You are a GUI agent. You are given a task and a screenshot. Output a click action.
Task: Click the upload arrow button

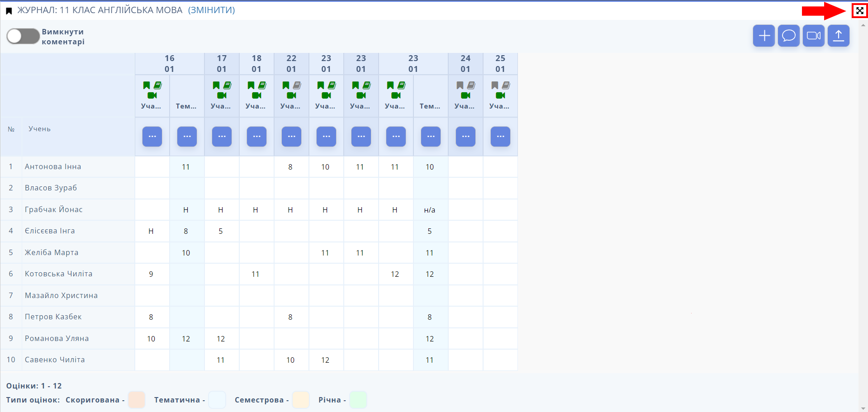coord(839,36)
